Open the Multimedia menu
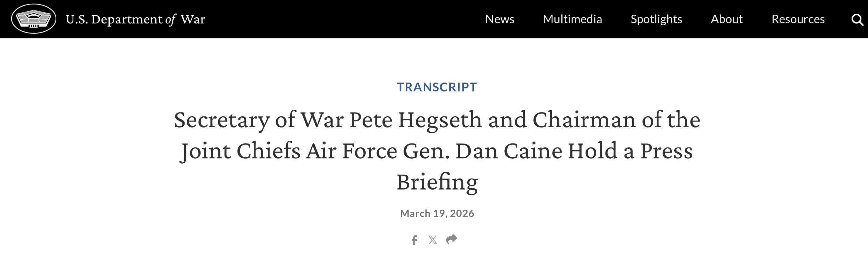Viewport: 868px width, 262px height. tap(573, 19)
